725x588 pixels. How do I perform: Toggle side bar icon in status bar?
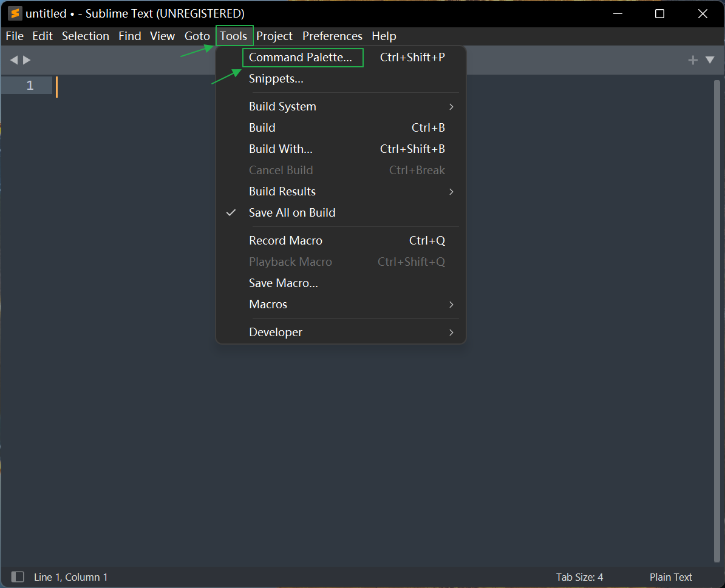point(18,576)
